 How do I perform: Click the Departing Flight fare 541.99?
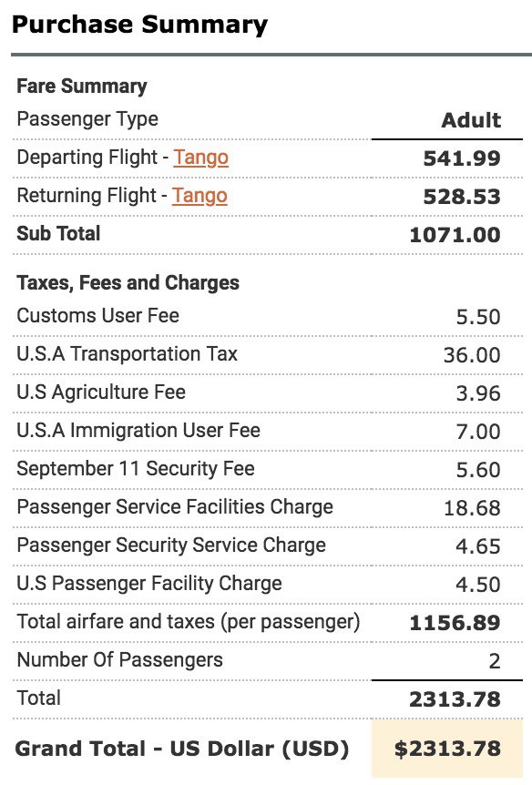pyautogui.click(x=462, y=158)
